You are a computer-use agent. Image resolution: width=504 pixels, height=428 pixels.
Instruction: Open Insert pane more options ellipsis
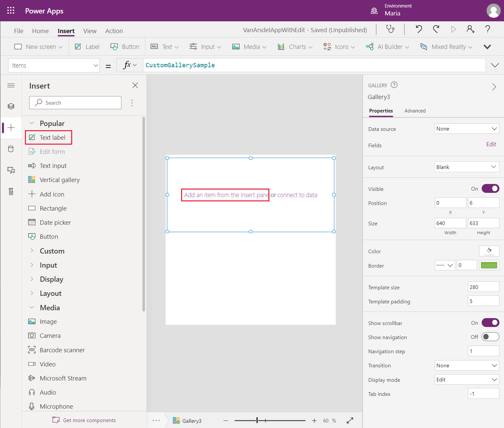132,103
